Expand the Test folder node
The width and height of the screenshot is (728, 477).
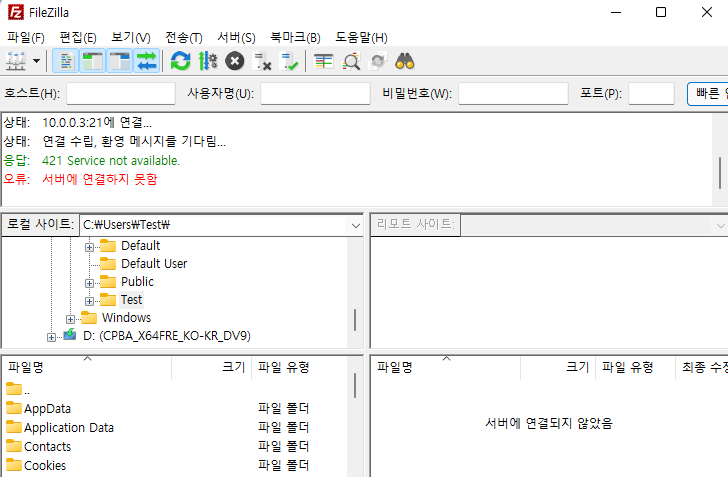(x=89, y=301)
